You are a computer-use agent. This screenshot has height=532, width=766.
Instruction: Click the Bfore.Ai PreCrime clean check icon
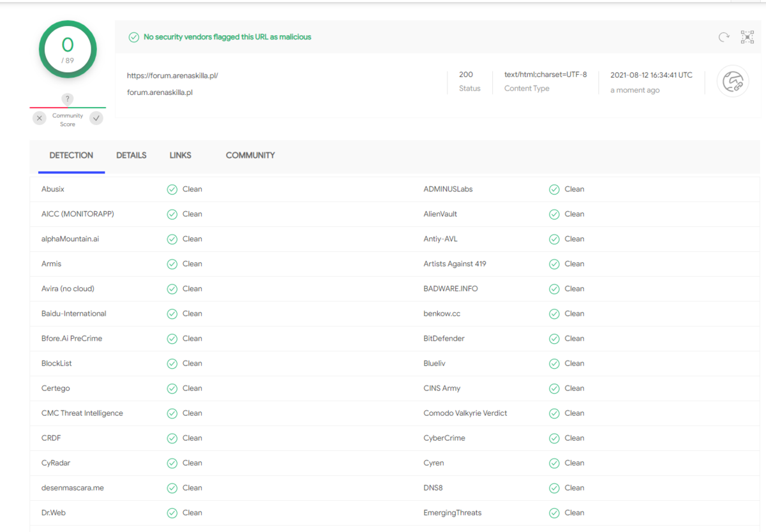click(172, 339)
